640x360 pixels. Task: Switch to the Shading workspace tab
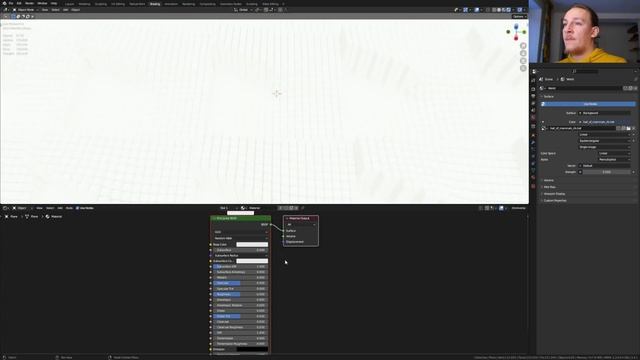(x=155, y=4)
